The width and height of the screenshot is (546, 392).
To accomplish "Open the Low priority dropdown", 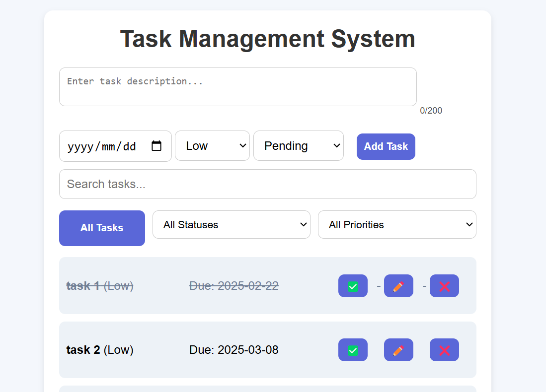I will point(213,146).
